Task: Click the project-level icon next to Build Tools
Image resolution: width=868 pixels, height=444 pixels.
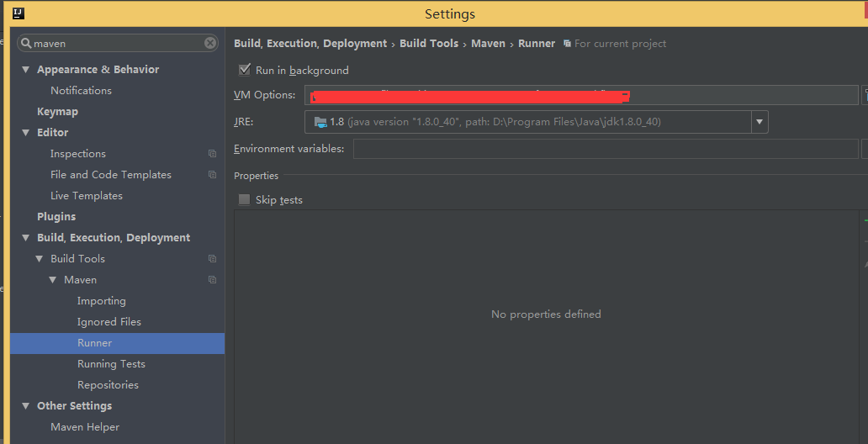Action: [x=212, y=258]
